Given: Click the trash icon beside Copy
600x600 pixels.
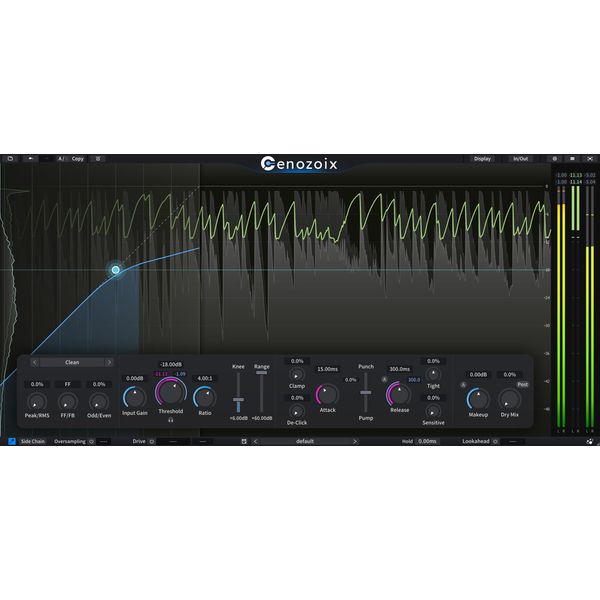Looking at the screenshot, I should pos(98,158).
